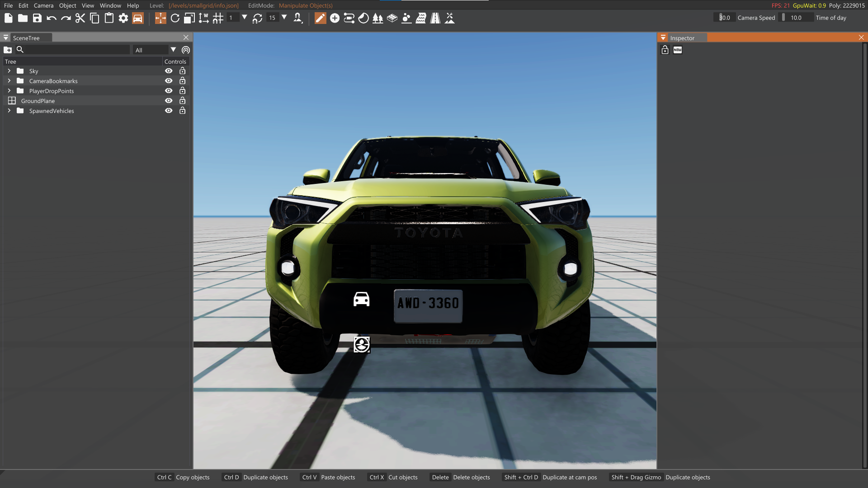Click the orange vehicle icon in the toolbar
This screenshot has height=488, width=868.
tap(138, 18)
